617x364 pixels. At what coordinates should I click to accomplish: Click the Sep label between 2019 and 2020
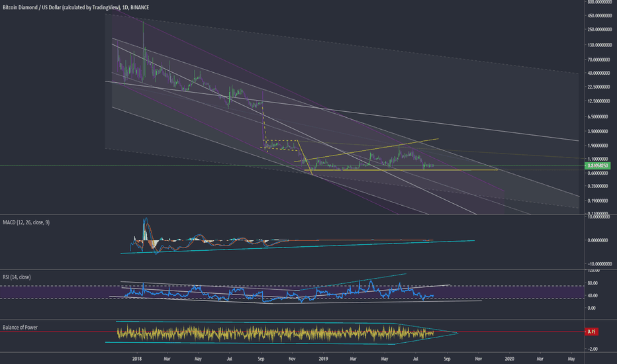[447, 359]
